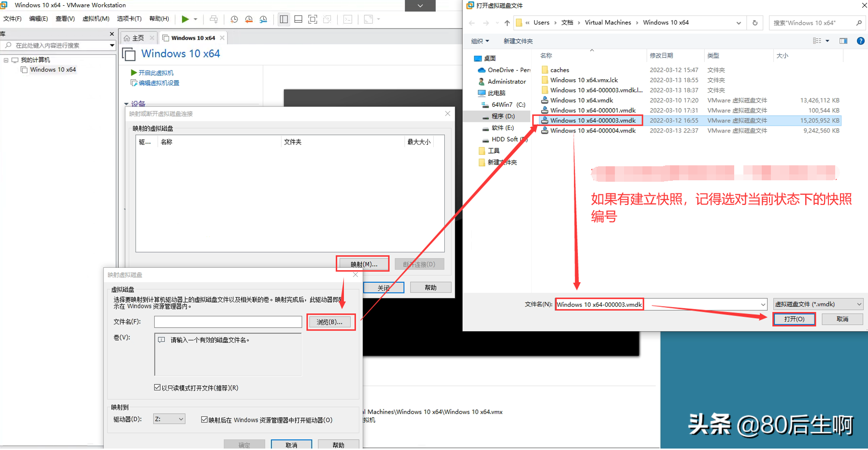The height and width of the screenshot is (450, 868).
Task: Click the library search input field
Action: click(x=56, y=45)
